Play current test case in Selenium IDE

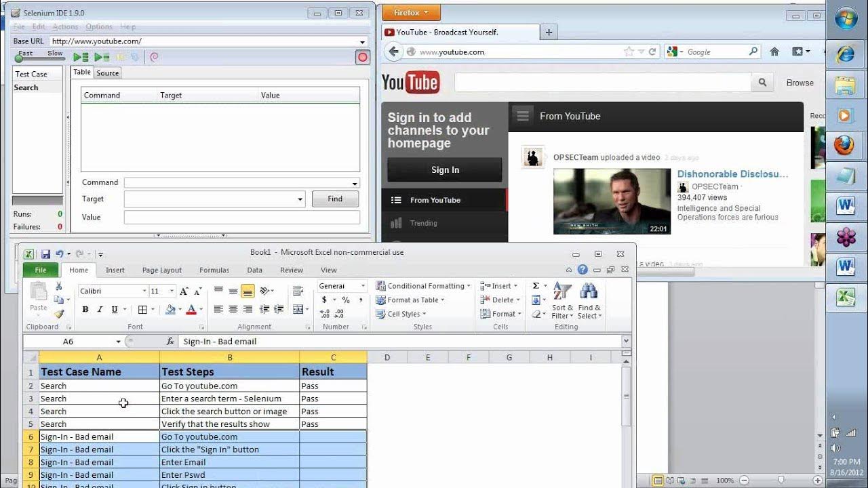[102, 58]
